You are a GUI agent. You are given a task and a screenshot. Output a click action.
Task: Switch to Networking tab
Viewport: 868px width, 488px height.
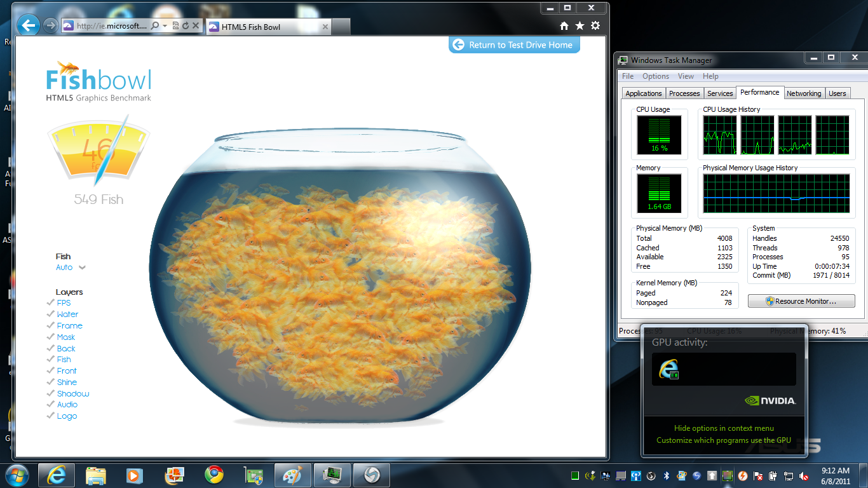point(804,93)
